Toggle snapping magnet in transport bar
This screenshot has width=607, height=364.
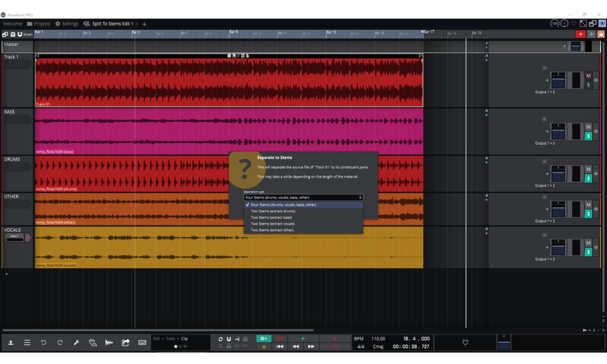(229, 339)
